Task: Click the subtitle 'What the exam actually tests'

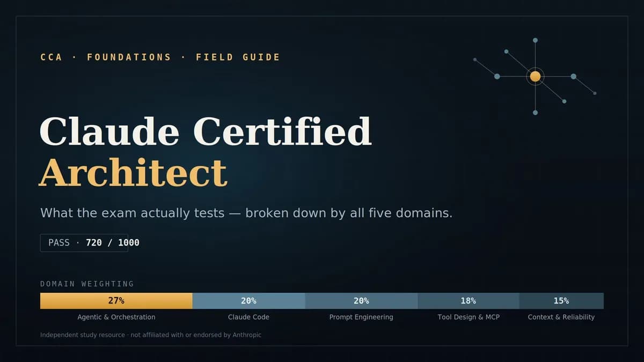Action: point(132,213)
